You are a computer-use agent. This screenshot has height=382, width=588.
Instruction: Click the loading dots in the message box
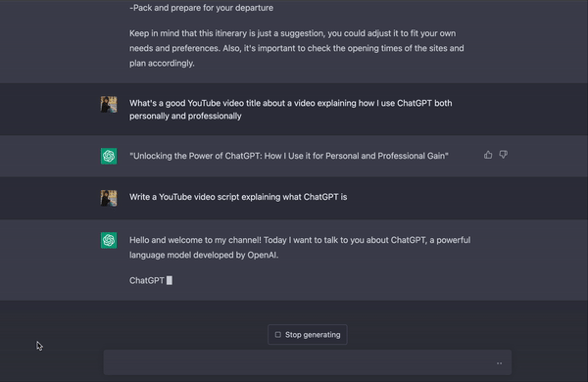pos(499,363)
